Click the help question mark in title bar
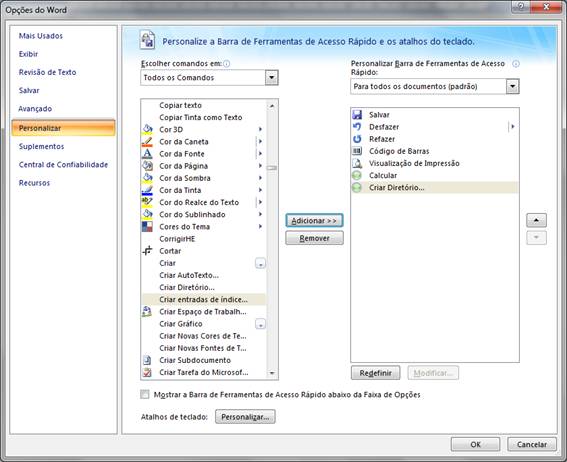 coord(521,7)
